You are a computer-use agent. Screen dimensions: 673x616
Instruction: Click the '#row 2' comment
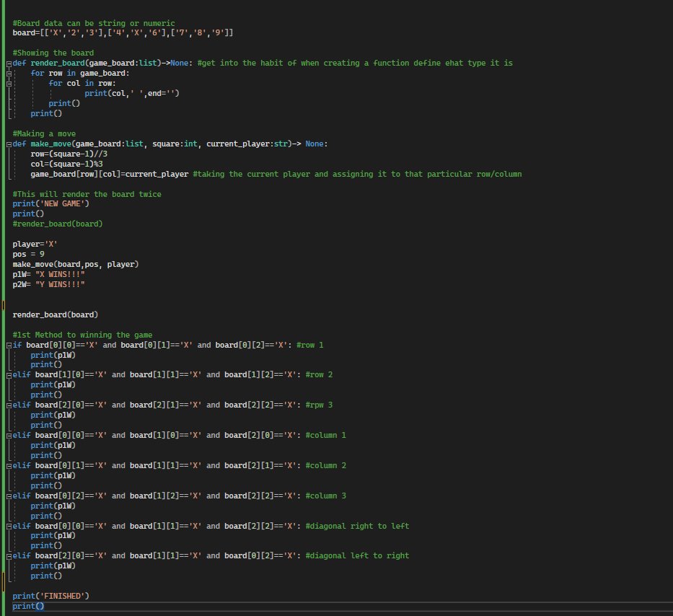[x=319, y=375]
